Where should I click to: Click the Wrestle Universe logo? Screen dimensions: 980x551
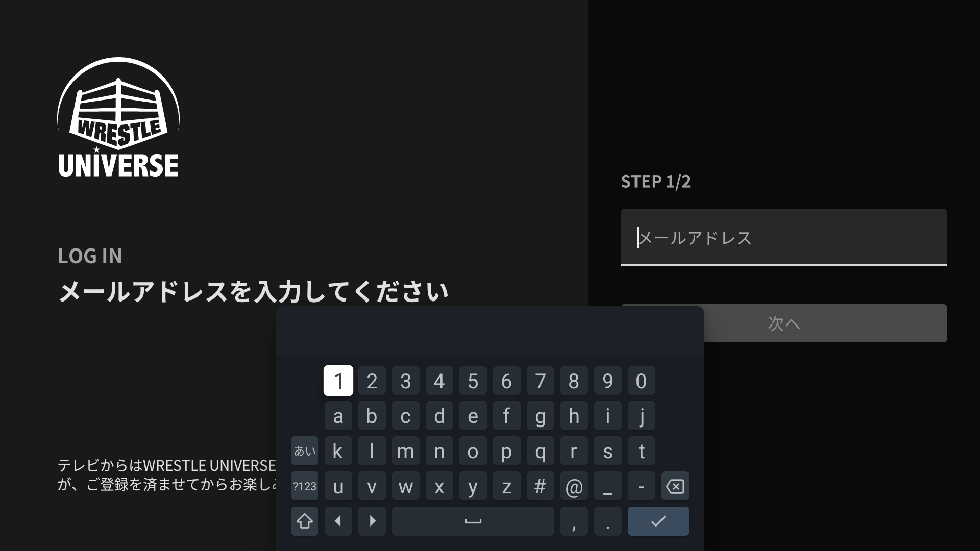coord(118,117)
